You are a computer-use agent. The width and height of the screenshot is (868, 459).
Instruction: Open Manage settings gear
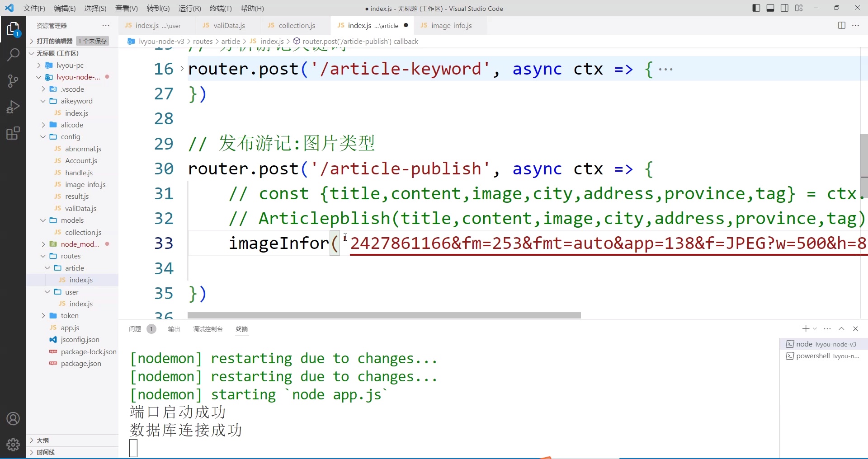(x=13, y=445)
